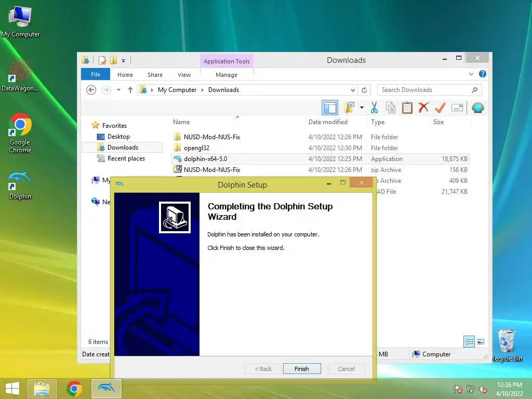Click the Dolphin Setup taskbar button

(x=106, y=389)
